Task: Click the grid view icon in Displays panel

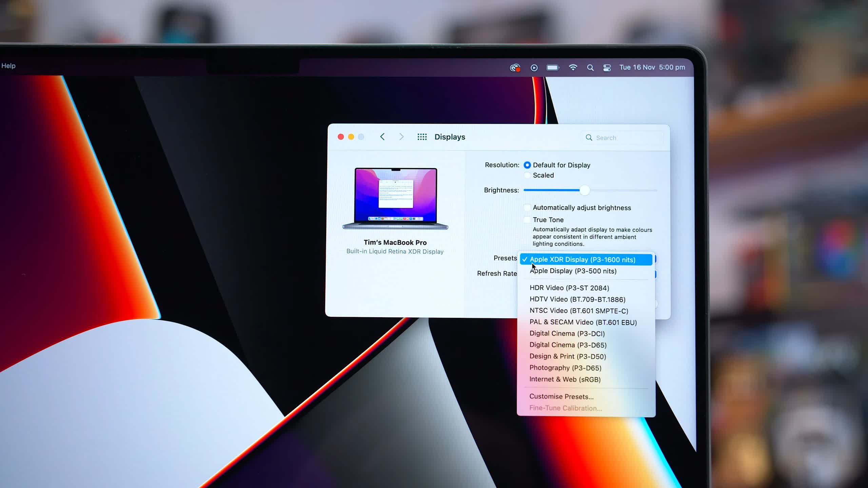Action: tap(421, 137)
